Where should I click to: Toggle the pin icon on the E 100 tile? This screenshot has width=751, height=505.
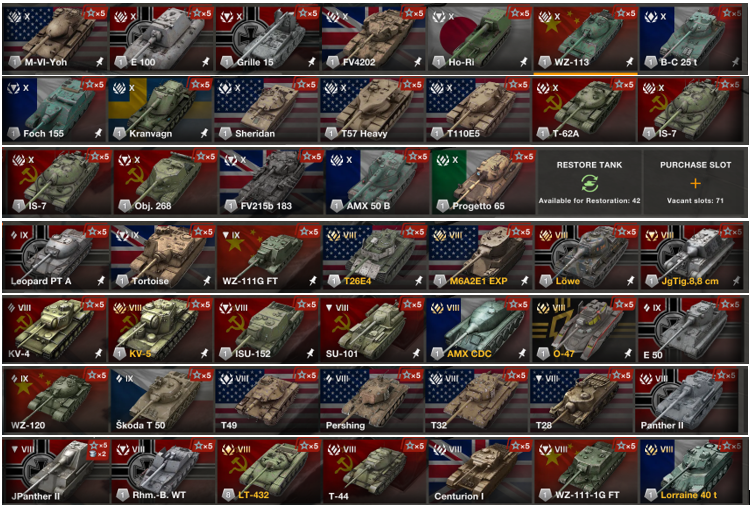click(205, 62)
